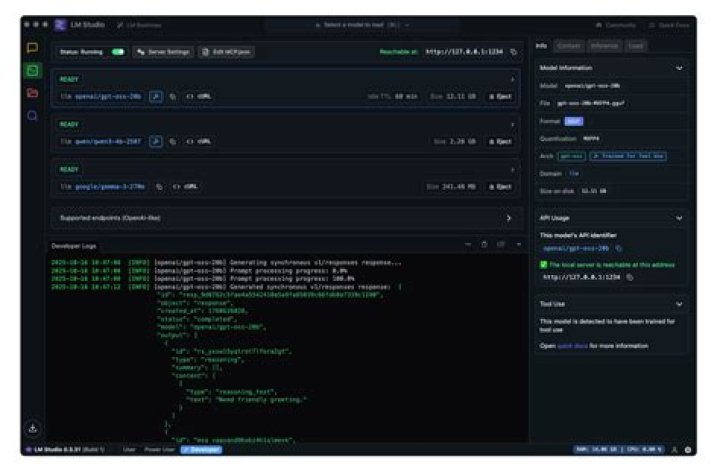
Task: Switch to the Load tab
Action: (x=636, y=46)
